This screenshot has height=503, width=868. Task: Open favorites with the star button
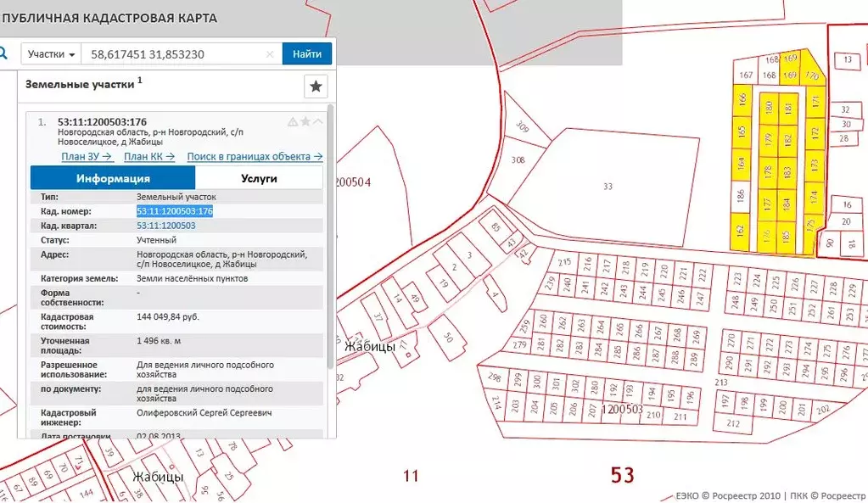point(316,87)
